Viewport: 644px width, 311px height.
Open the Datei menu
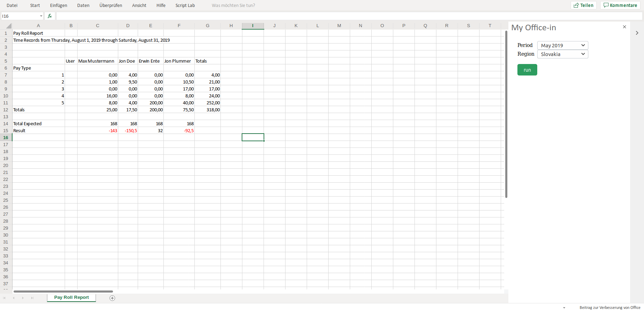pyautogui.click(x=12, y=5)
